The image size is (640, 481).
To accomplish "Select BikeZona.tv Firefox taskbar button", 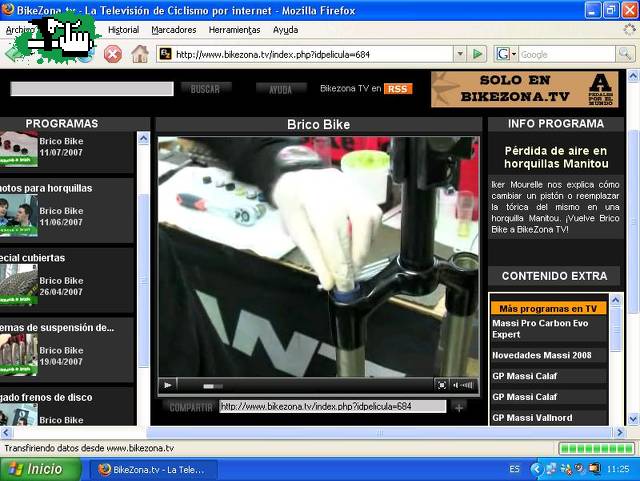I will pyautogui.click(x=152, y=470).
